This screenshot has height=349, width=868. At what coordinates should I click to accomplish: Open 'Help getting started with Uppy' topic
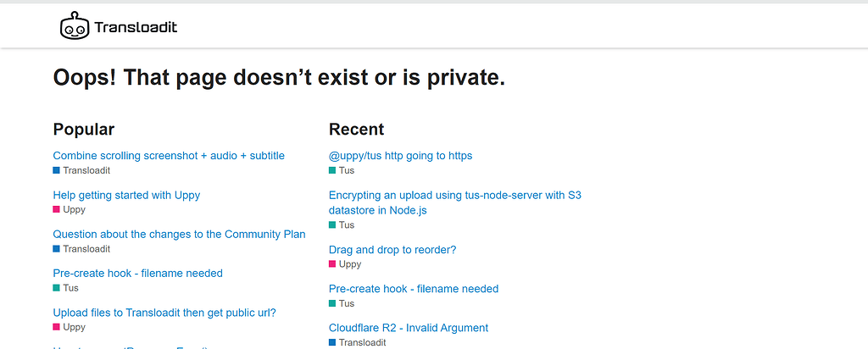pyautogui.click(x=126, y=195)
